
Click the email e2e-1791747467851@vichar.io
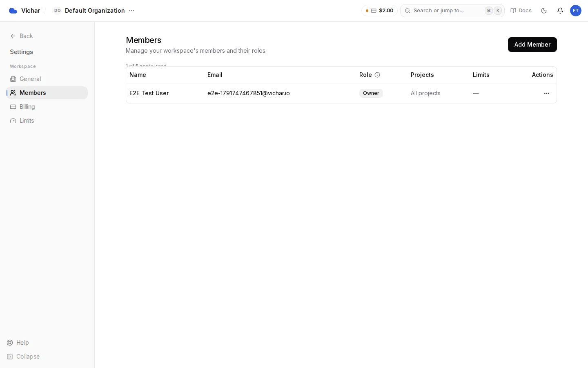pos(249,93)
